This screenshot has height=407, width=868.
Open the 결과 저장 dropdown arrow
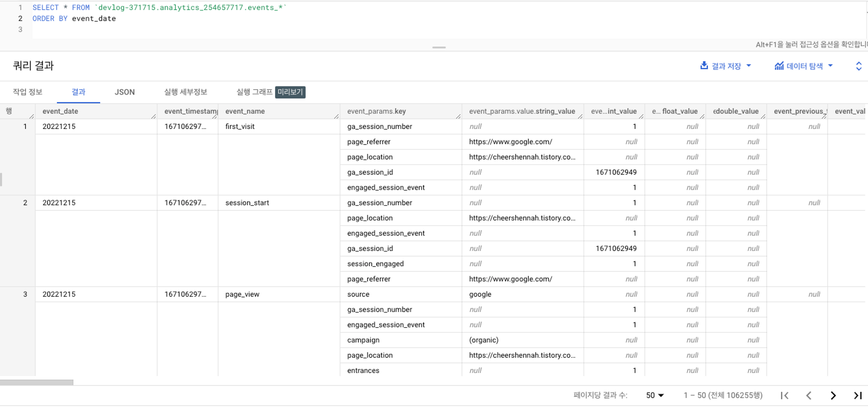pyautogui.click(x=749, y=66)
